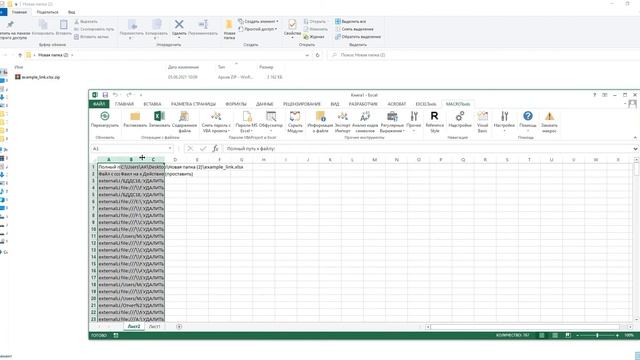Click zoom in plus in Excel status bar
Viewport: 640px width, 360px height.
[617, 335]
